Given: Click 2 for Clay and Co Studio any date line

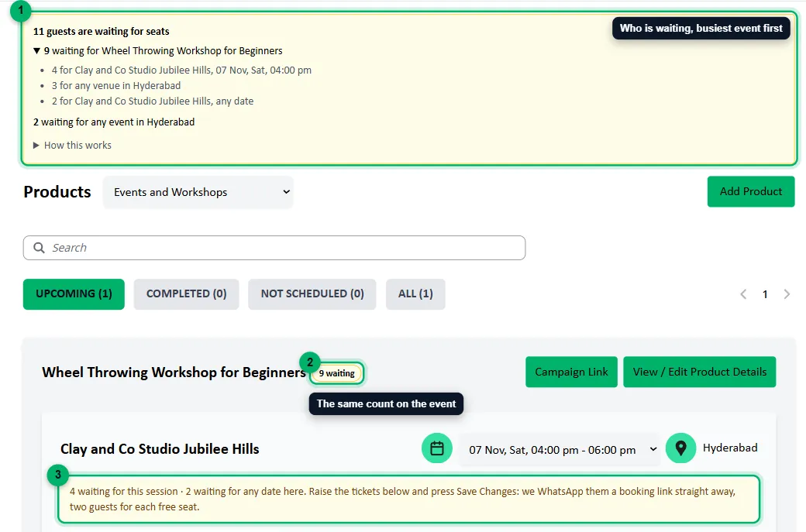Looking at the screenshot, I should (x=153, y=101).
